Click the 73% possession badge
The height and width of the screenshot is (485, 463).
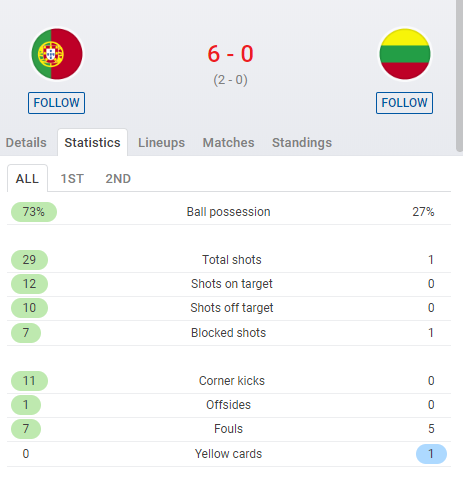(34, 212)
